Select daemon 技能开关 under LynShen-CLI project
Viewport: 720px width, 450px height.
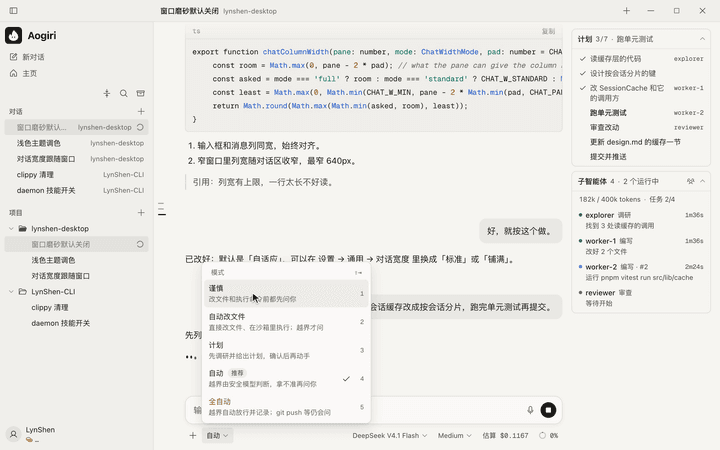(x=77, y=323)
